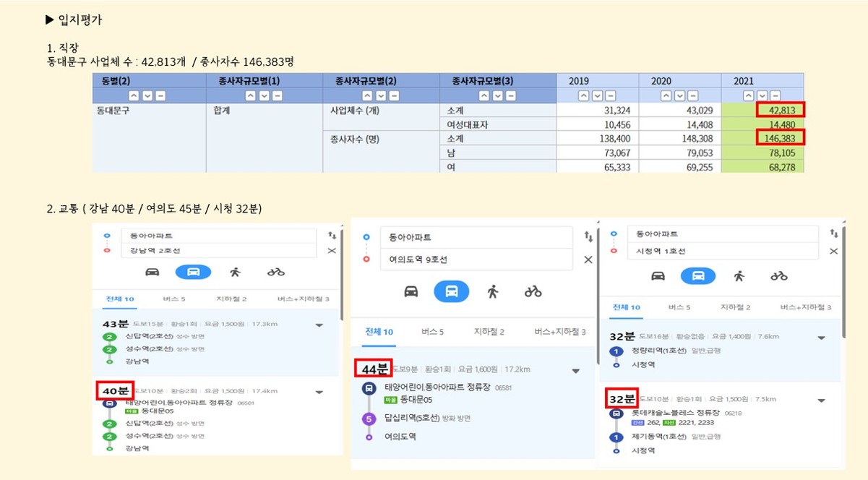Open 지하철 2 tab in 시청역 panel
The width and height of the screenshot is (868, 480).
coord(736,307)
